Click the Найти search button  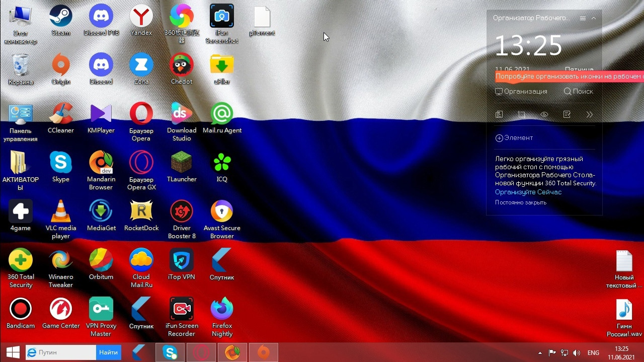point(109,352)
